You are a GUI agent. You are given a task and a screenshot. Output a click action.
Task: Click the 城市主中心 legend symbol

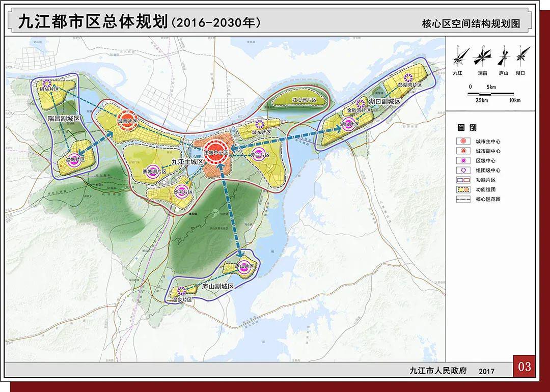(x=463, y=142)
